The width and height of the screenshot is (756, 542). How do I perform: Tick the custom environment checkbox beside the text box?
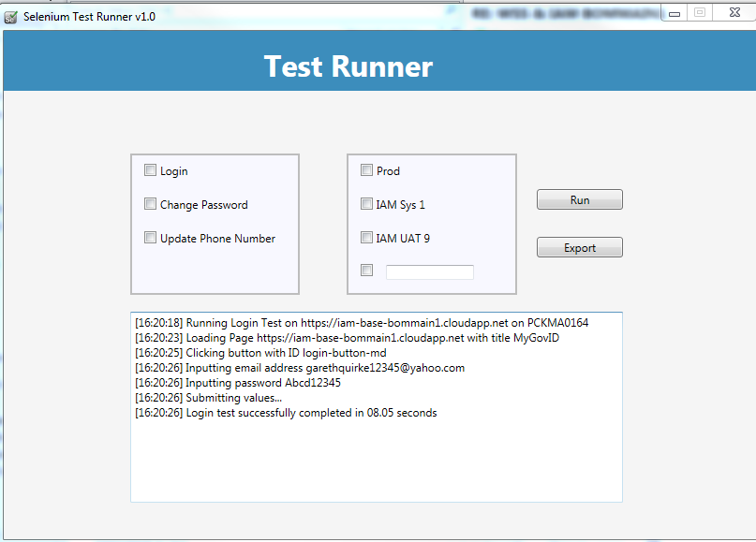(x=366, y=271)
